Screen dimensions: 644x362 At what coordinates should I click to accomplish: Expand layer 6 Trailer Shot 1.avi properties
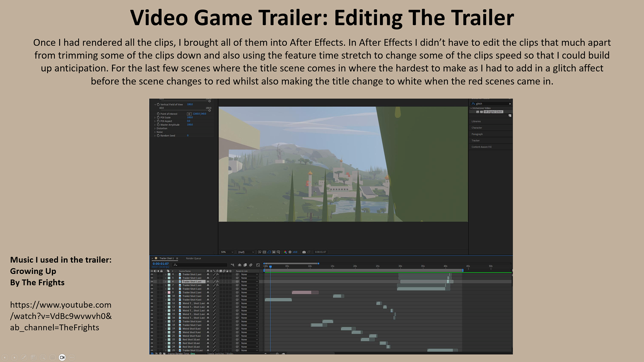(166, 282)
